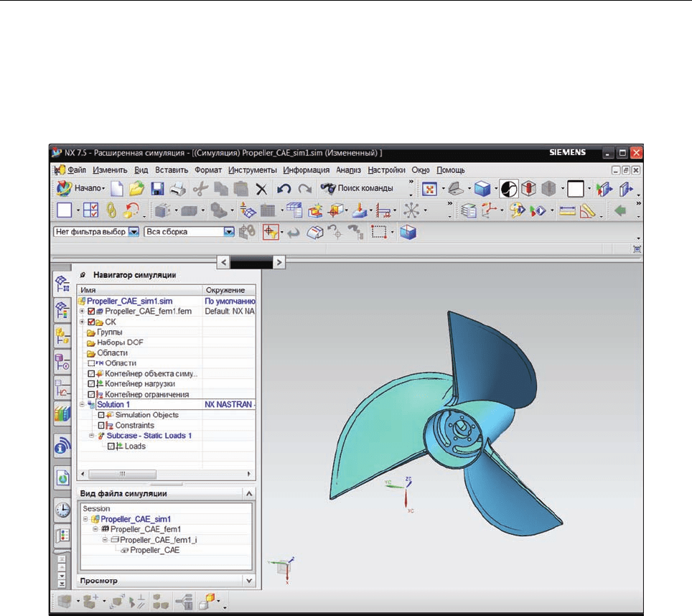Screen dimensions: 692x616
Task: Open the Изменить menu
Action: pyautogui.click(x=110, y=170)
